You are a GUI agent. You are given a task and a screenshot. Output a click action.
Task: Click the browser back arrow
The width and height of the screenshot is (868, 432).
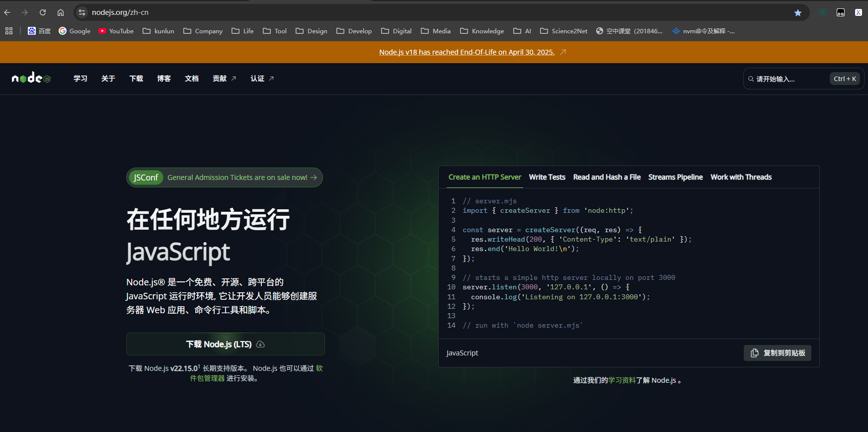point(7,12)
